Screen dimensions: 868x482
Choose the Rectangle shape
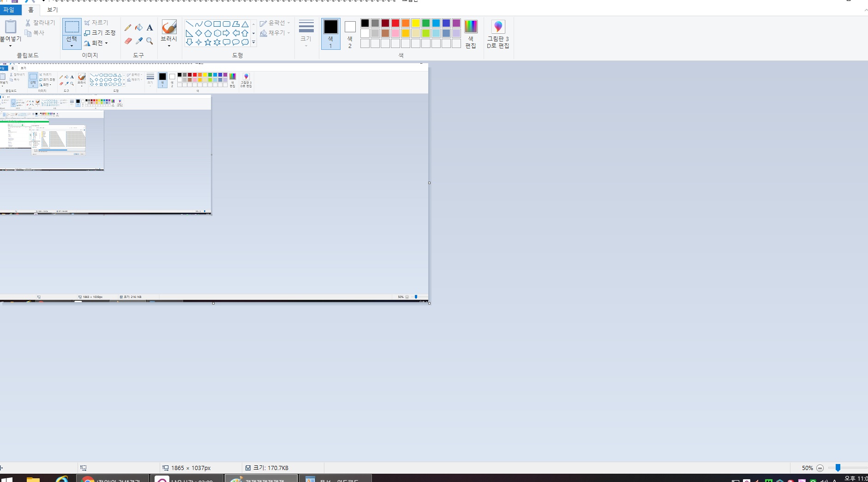tap(217, 24)
